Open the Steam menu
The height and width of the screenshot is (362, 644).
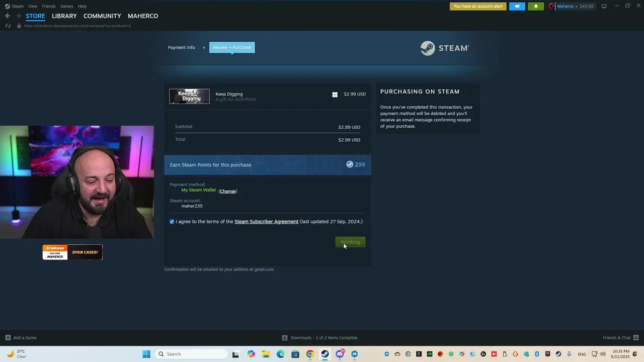(18, 6)
